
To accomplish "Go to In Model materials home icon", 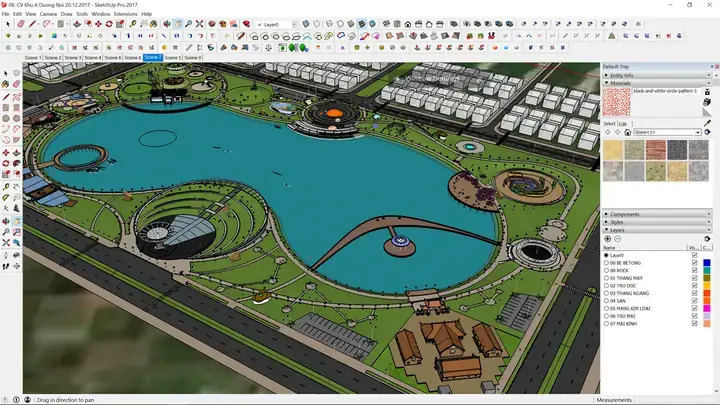I will coord(627,132).
